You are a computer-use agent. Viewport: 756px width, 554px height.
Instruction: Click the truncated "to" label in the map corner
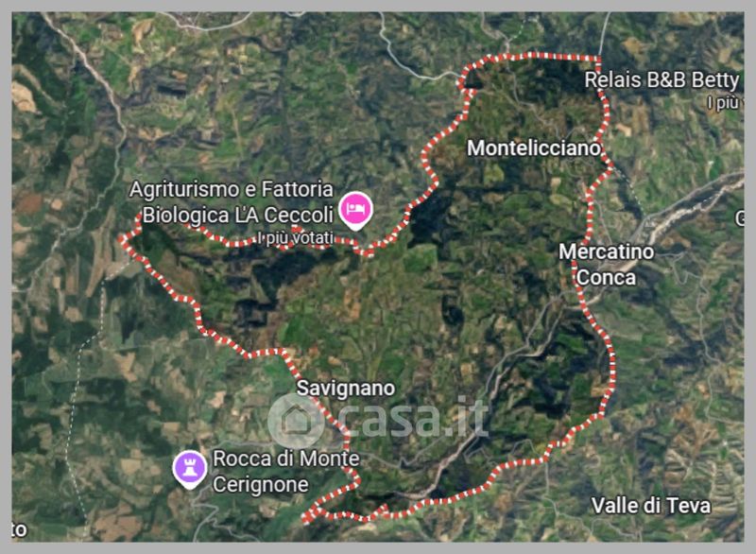tap(19, 529)
